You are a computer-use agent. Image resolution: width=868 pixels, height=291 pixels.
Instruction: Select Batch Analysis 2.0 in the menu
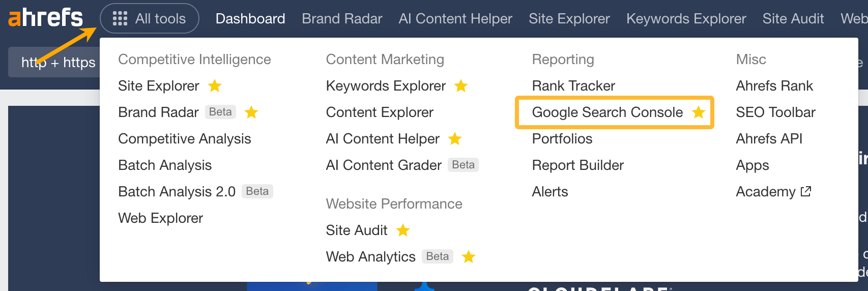click(x=177, y=192)
